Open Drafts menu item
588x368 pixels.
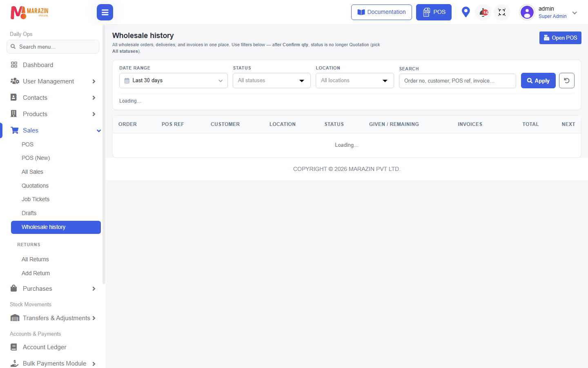pyautogui.click(x=29, y=213)
